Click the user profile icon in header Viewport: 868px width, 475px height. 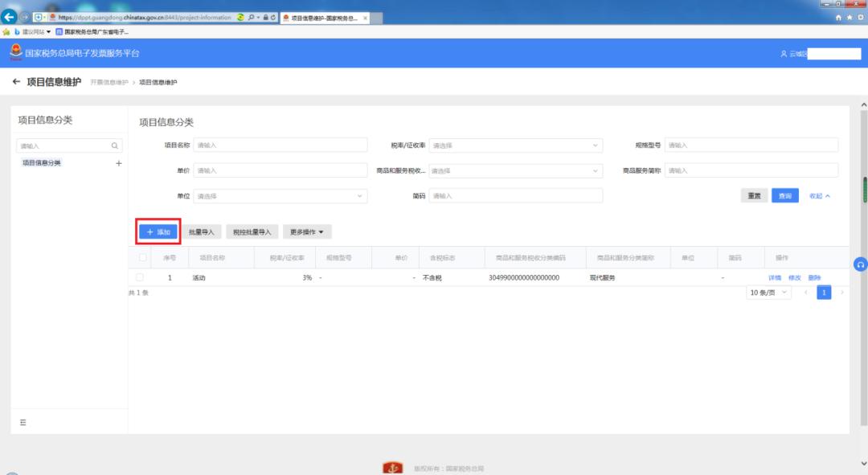[784, 54]
